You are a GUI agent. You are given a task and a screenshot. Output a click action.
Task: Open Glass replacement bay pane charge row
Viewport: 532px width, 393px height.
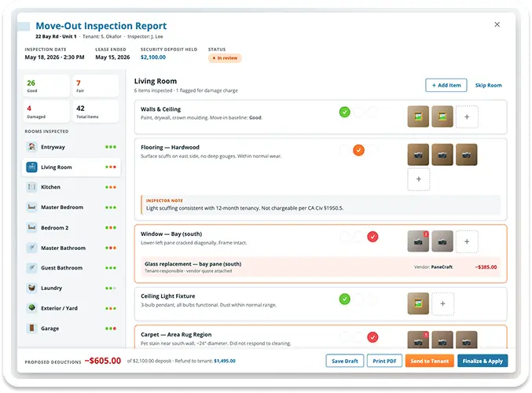[321, 266]
